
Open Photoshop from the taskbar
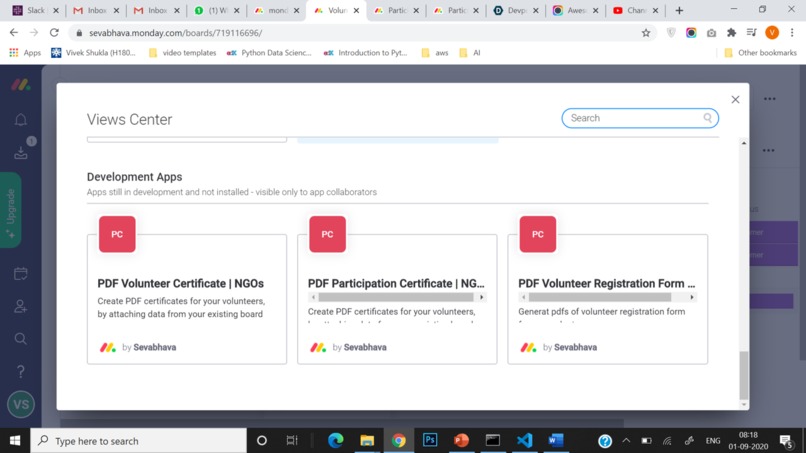(x=430, y=440)
